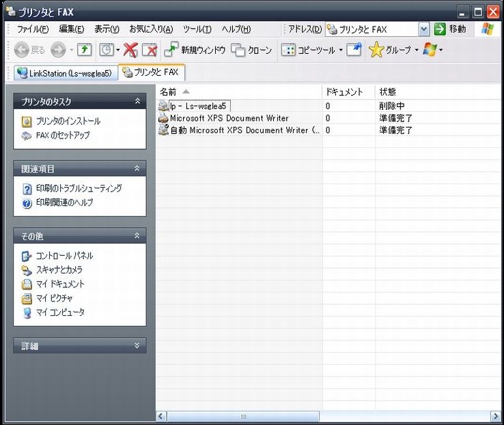The image size is (504, 425).
Task: Click the 削除中 status cell
Action: pos(392,106)
